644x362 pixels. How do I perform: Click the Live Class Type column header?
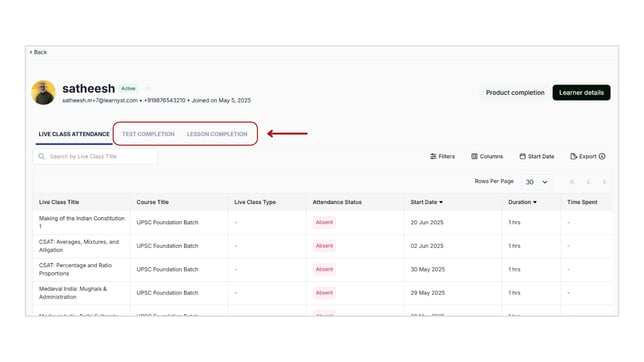coord(255,202)
